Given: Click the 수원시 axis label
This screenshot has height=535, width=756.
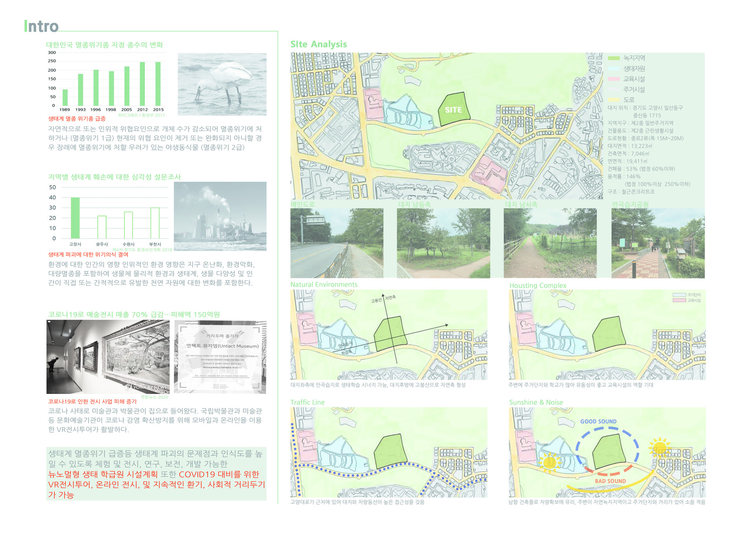Looking at the screenshot, I should tap(128, 244).
